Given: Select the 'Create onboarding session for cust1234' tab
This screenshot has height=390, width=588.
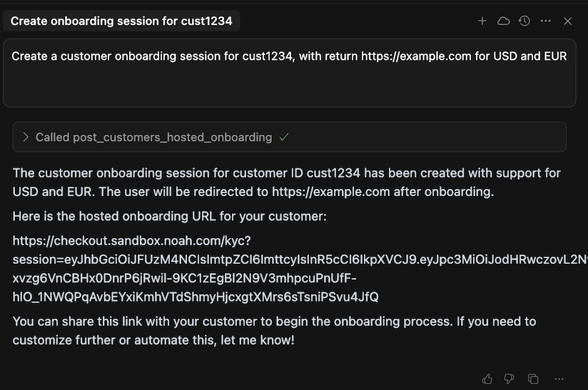Looking at the screenshot, I should [x=121, y=21].
